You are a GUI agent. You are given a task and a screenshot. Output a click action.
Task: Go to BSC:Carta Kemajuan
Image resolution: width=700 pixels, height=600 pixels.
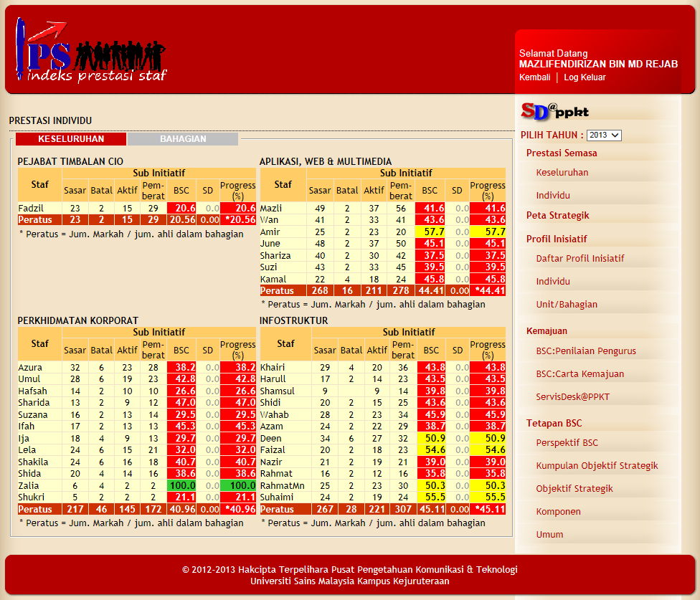[x=580, y=374]
